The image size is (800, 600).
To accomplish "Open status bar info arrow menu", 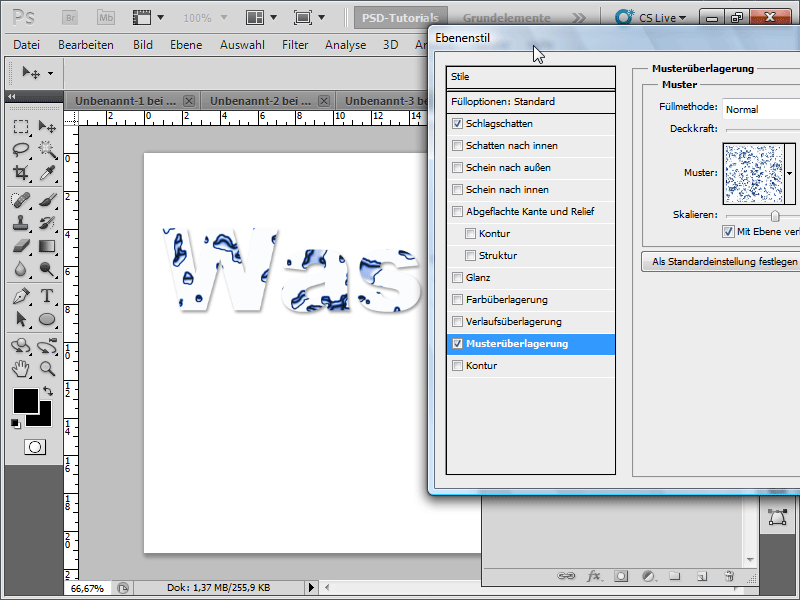I will click(x=311, y=588).
